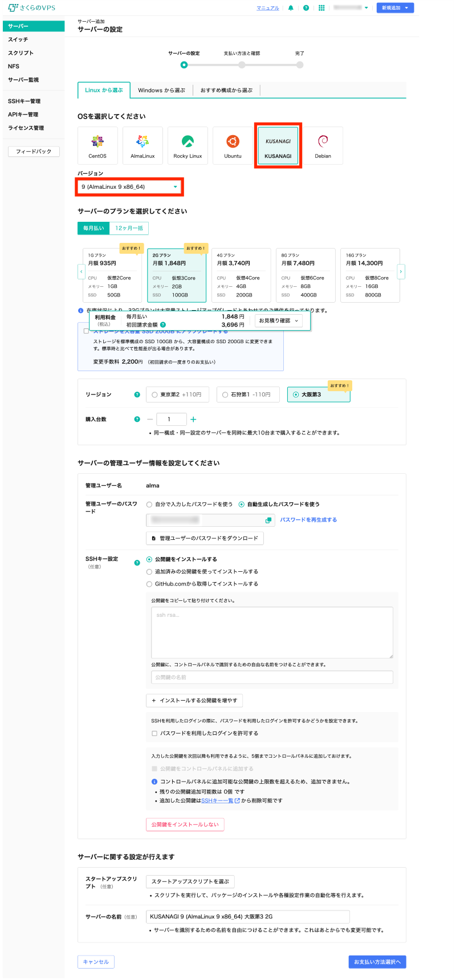
Task: Select GitHub.comから取得してインストールする option
Action: 149,584
